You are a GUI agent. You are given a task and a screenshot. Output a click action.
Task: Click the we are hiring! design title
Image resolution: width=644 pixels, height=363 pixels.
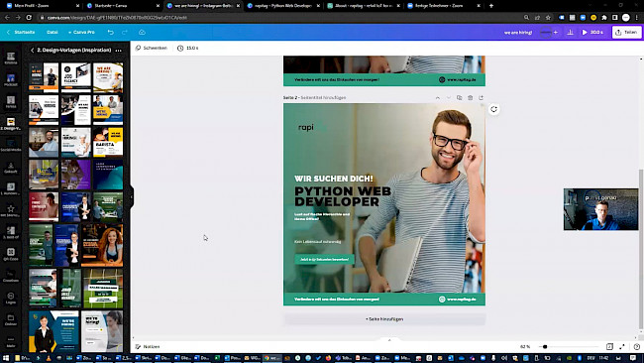click(x=518, y=32)
